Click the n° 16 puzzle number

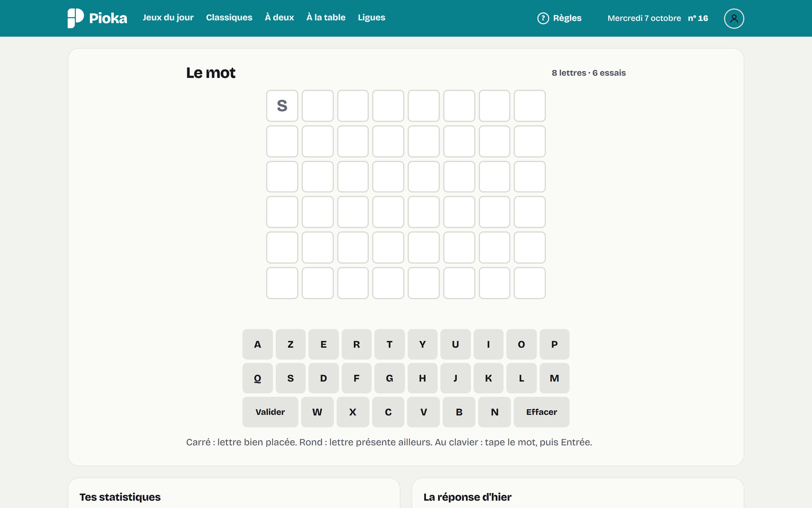(x=698, y=18)
